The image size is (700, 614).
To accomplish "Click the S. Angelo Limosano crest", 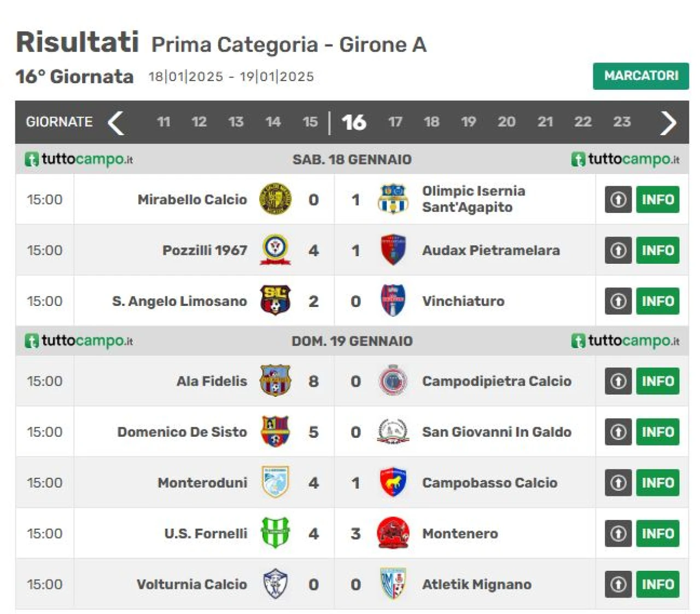I will pos(275,300).
